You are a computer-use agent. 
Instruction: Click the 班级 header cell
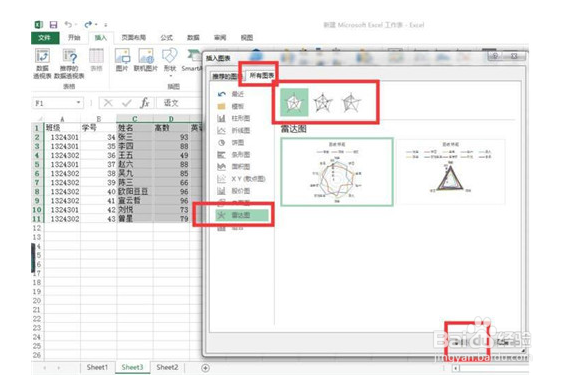(x=62, y=128)
